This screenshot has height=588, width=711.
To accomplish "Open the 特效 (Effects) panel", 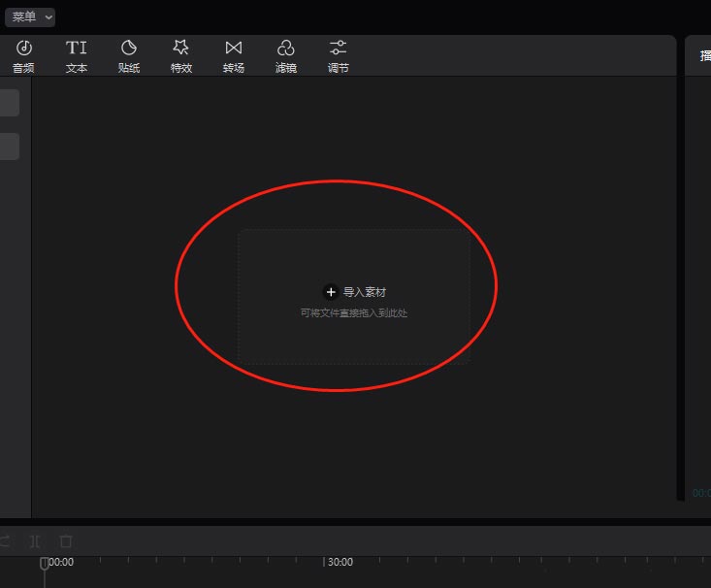I will click(x=180, y=56).
